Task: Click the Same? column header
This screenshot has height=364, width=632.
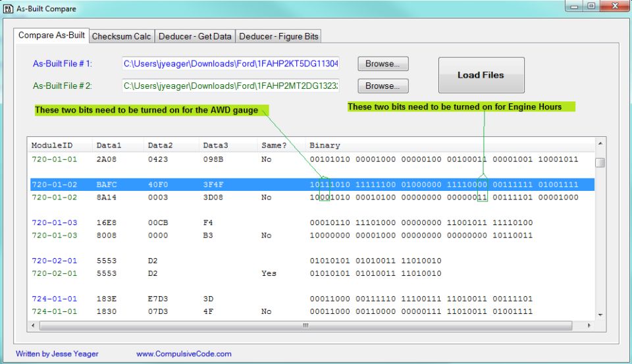Action: click(281, 145)
